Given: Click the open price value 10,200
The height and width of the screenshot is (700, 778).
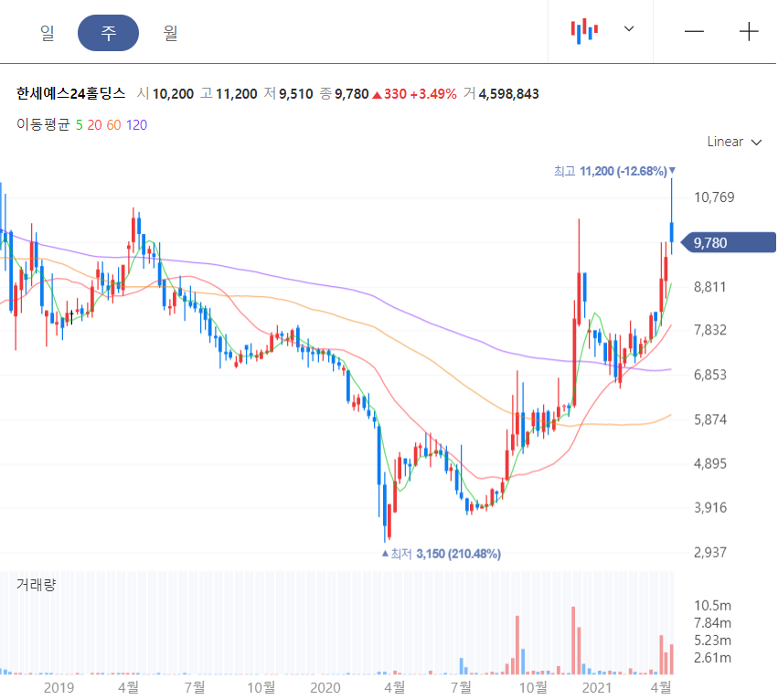Looking at the screenshot, I should click(x=173, y=94).
